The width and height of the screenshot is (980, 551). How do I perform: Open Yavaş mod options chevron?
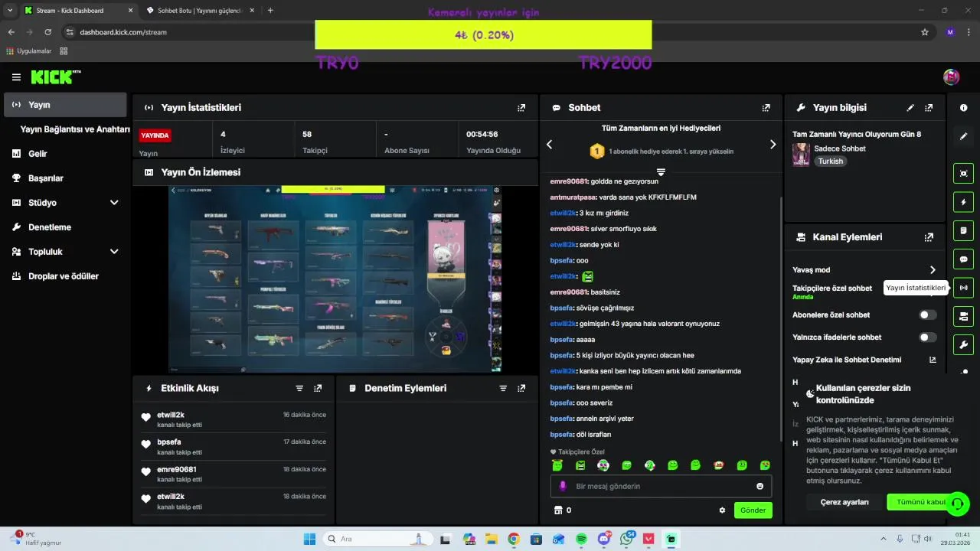point(933,269)
